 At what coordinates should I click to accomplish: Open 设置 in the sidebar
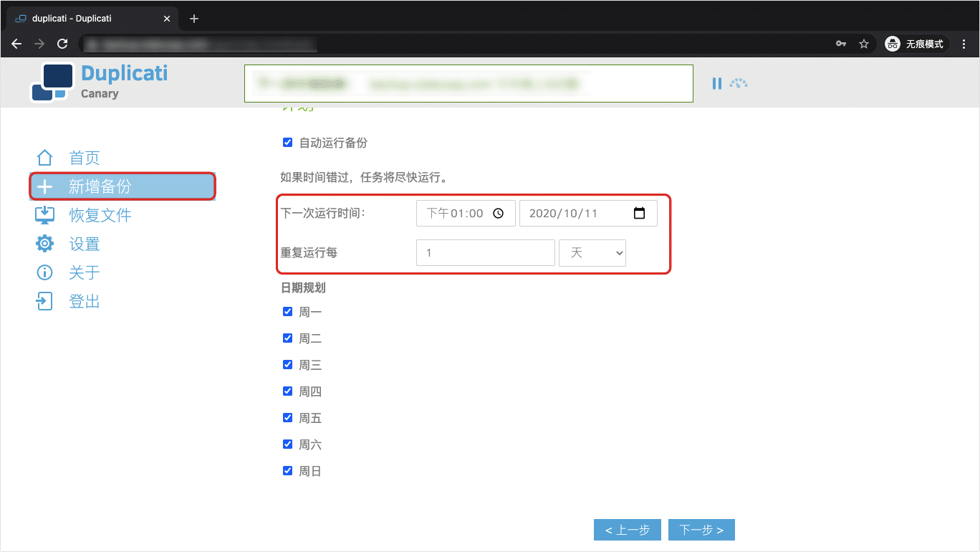[x=85, y=244]
